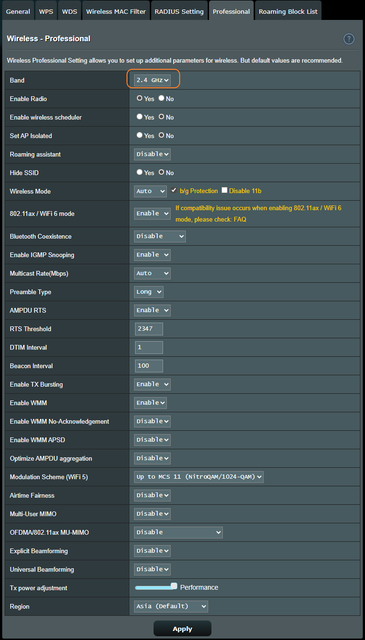Viewport: 365px width, 640px height.
Task: Click the DTIM Interval input field
Action: [x=149, y=347]
